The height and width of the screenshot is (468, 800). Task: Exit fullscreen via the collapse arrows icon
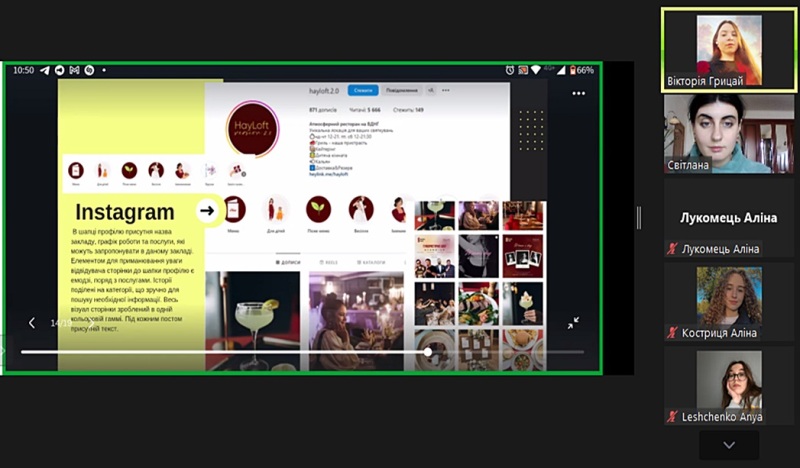(573, 323)
